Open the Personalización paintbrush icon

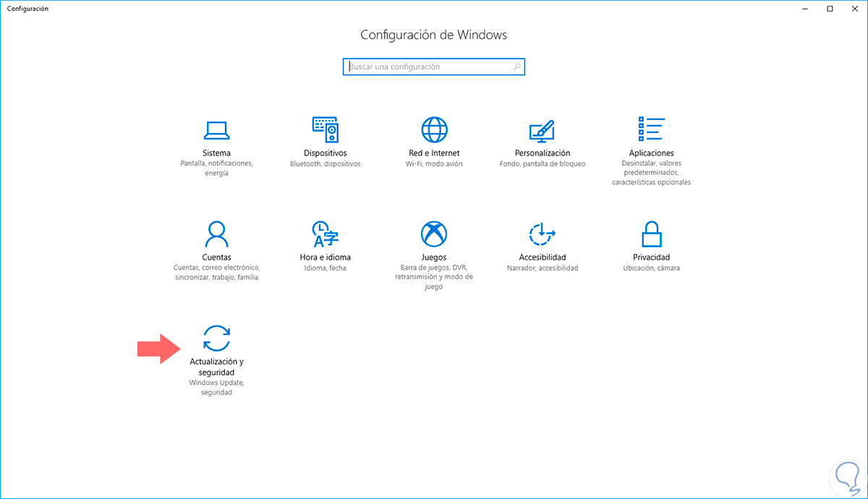542,130
